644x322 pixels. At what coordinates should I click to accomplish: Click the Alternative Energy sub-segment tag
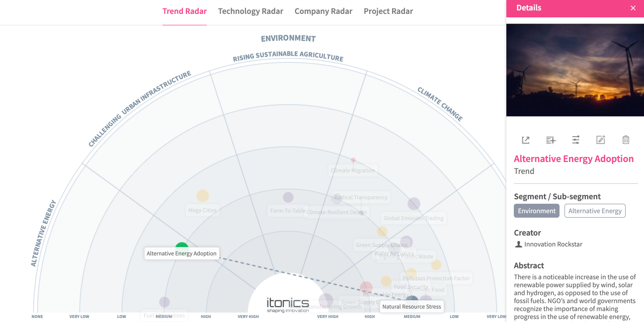pos(595,211)
